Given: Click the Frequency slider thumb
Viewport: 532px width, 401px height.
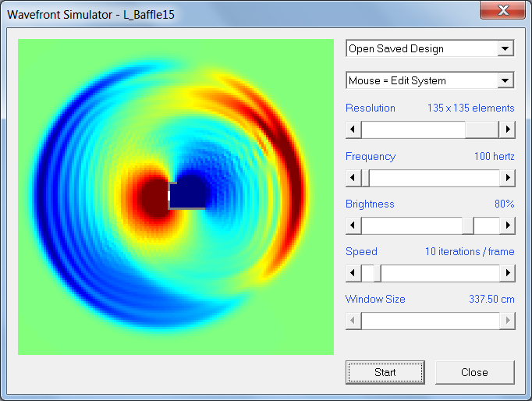Looking at the screenshot, I should tap(365, 177).
